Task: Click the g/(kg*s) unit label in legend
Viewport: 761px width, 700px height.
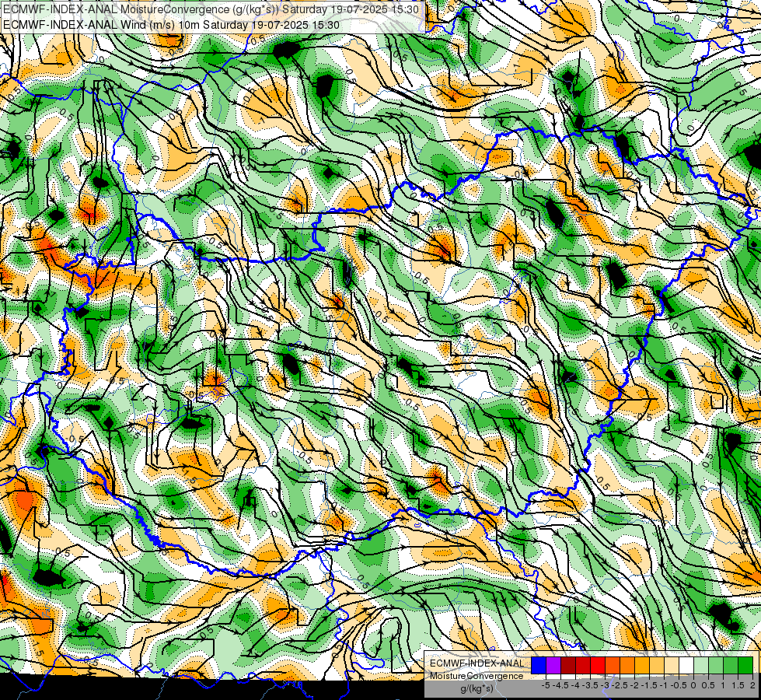Action: (477, 689)
